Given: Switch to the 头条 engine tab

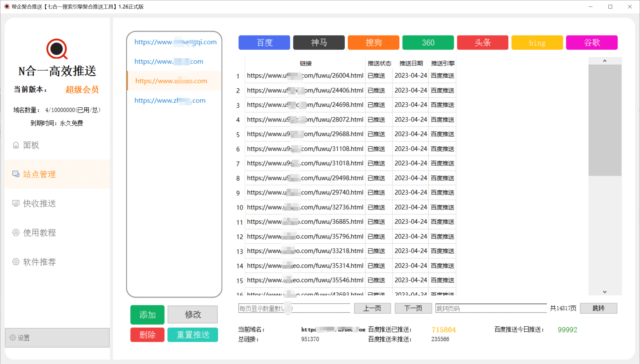Looking at the screenshot, I should point(483,43).
